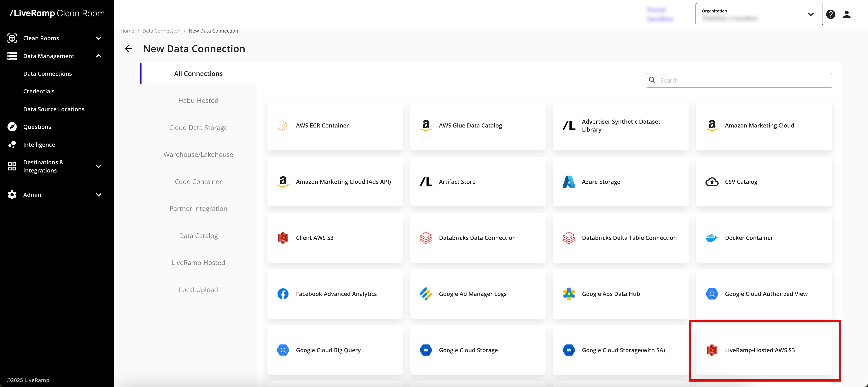Click the Questions compass icon in sidebar
The width and height of the screenshot is (868, 387).
click(x=12, y=127)
